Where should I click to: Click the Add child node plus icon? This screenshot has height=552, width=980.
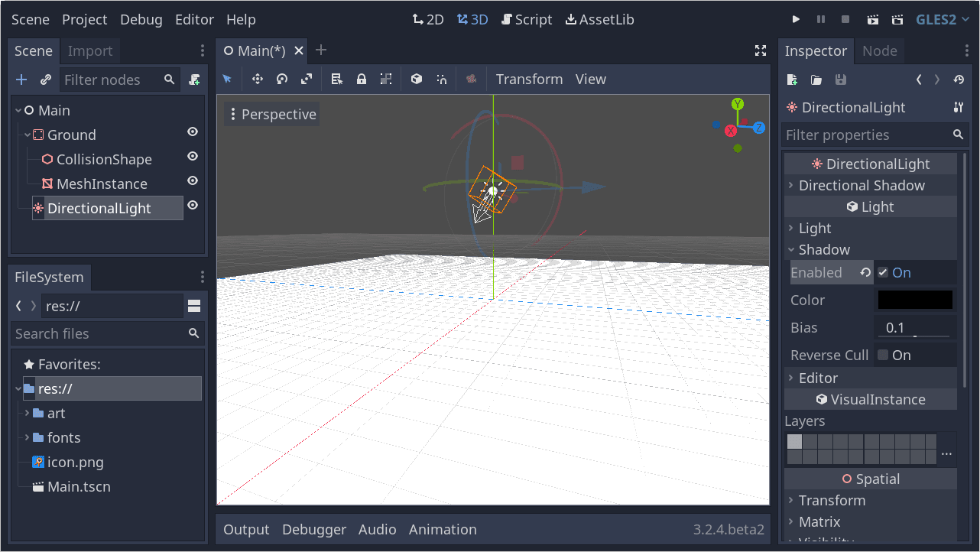[21, 80]
